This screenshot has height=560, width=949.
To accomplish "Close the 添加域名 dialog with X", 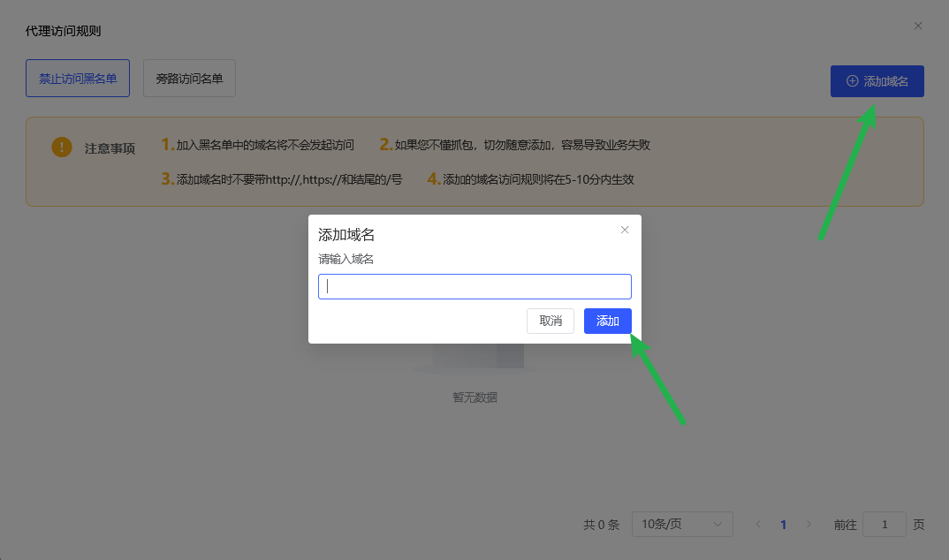I will point(625,230).
